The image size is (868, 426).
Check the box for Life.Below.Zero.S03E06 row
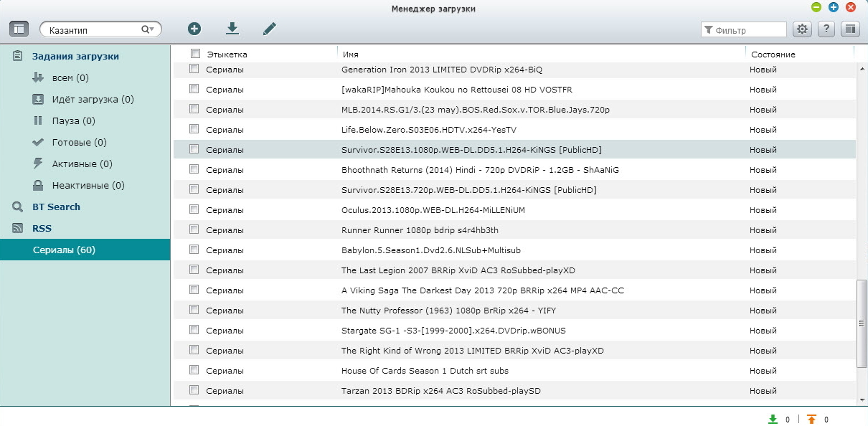(194, 129)
